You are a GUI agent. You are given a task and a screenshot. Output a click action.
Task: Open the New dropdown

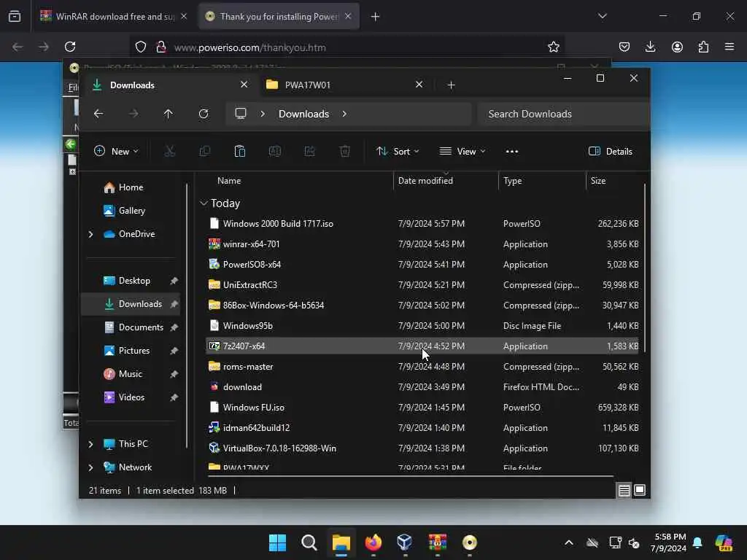[116, 152]
